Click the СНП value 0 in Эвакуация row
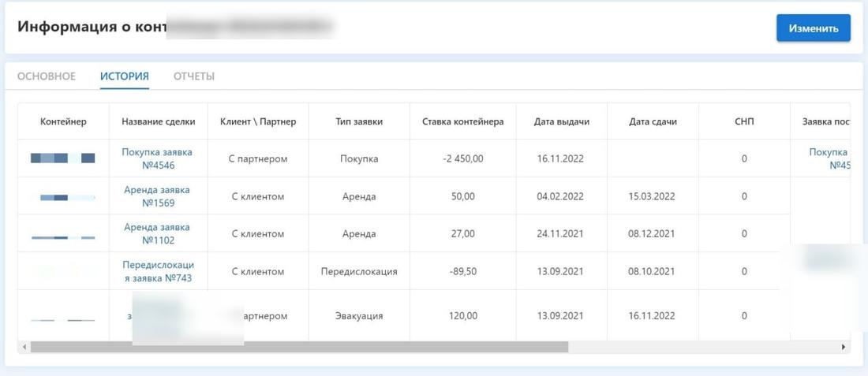The height and width of the screenshot is (376, 868). pyautogui.click(x=744, y=316)
